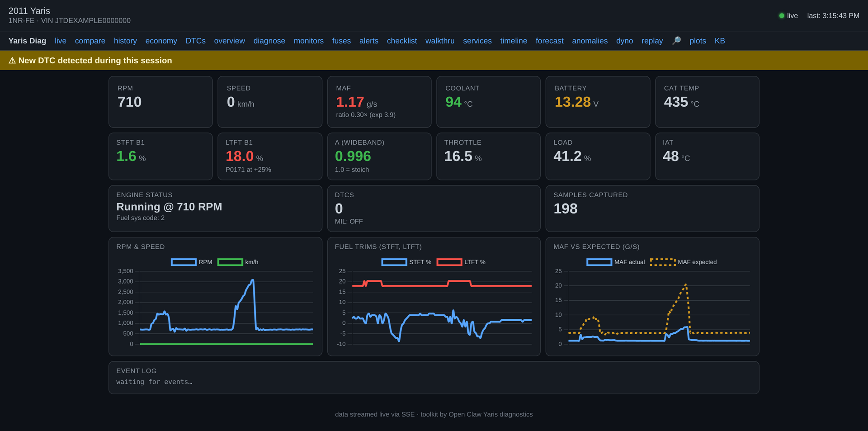
Task: Open the services page
Action: tap(477, 41)
